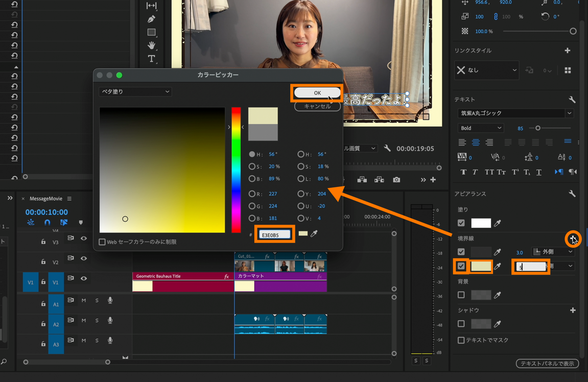The height and width of the screenshot is (382, 588).
Task: Open the solid fill type dropdown
Action: tap(135, 91)
